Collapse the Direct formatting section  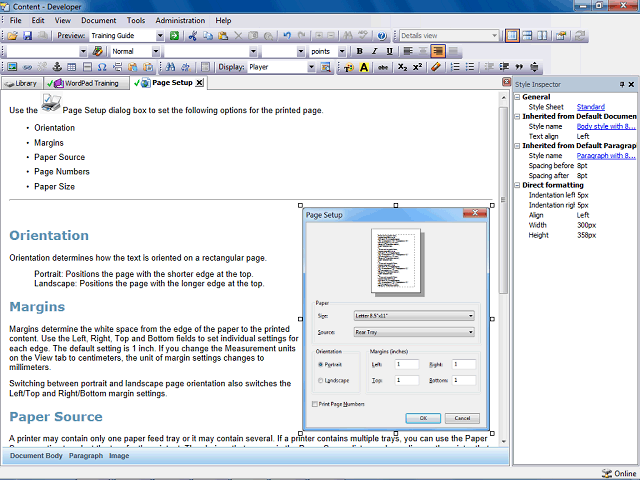click(517, 185)
